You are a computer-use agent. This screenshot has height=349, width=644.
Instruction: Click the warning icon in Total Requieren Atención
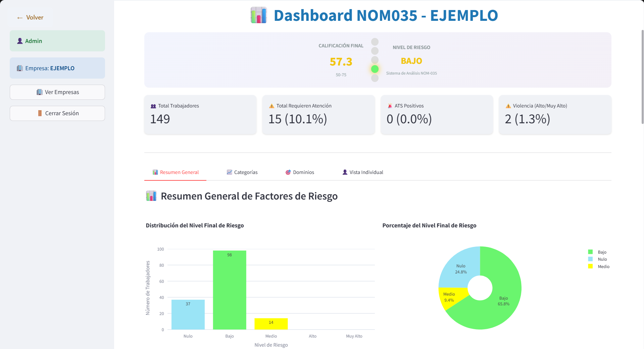click(271, 106)
